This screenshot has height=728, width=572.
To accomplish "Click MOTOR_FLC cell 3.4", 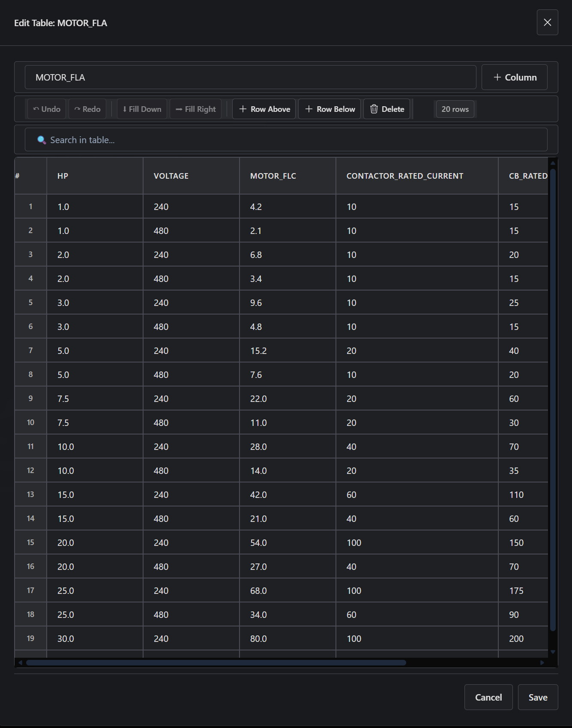I will click(x=287, y=279).
